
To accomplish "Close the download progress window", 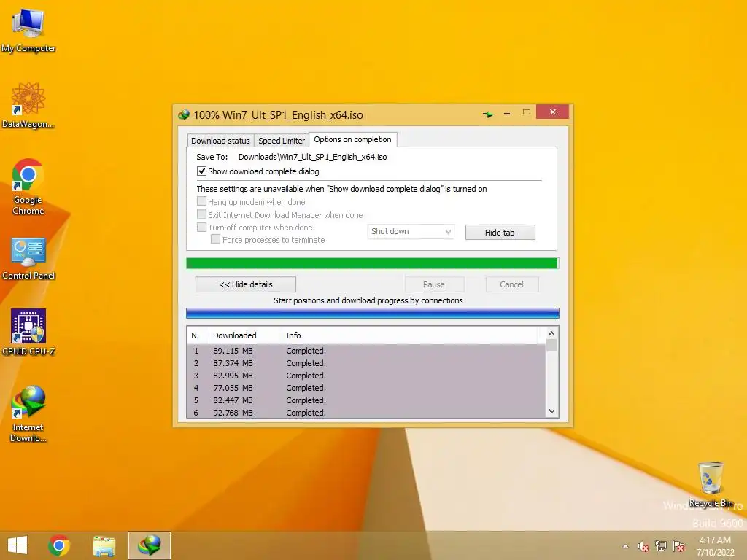I will tap(553, 112).
